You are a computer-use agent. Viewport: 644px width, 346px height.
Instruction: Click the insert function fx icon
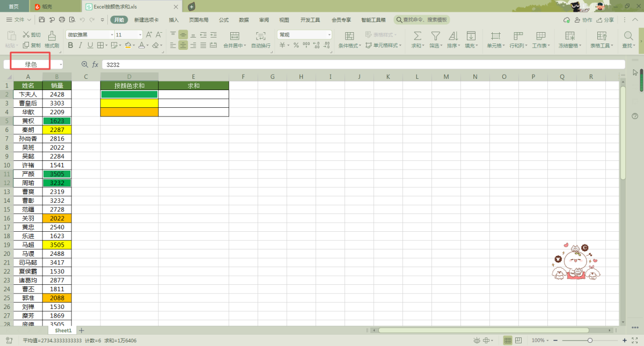click(x=96, y=64)
